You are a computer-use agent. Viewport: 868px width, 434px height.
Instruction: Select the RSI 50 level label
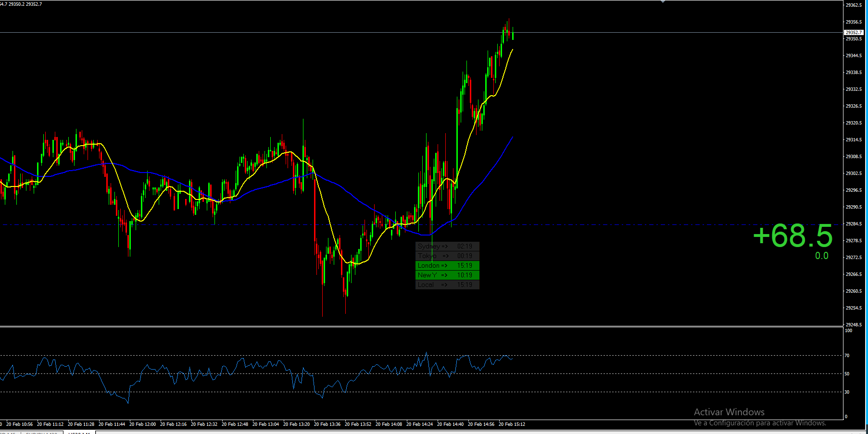pyautogui.click(x=847, y=374)
